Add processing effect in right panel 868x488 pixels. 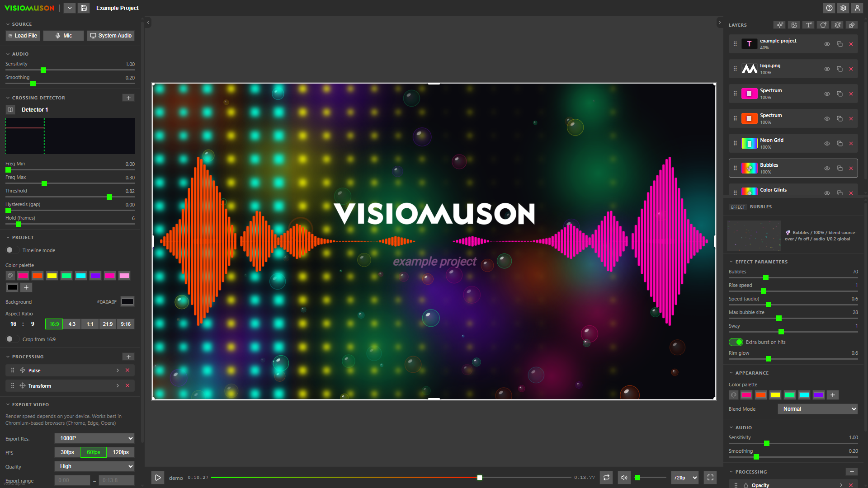[x=852, y=472]
